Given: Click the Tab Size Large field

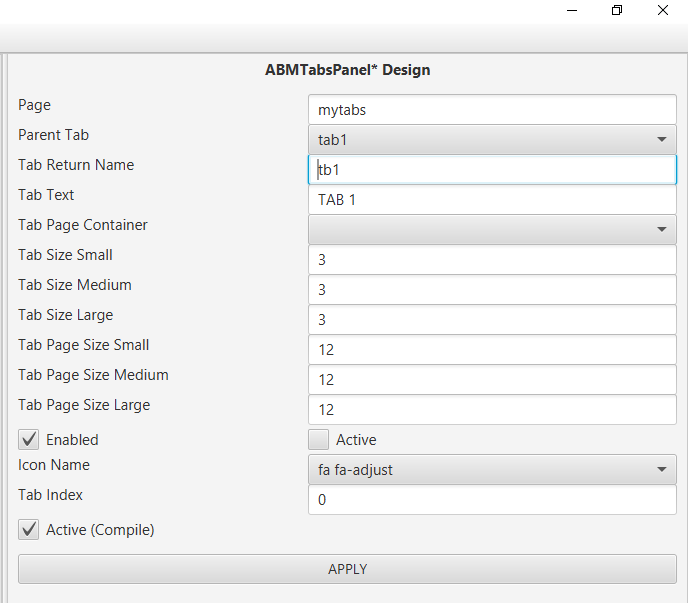Looking at the screenshot, I should [492, 320].
